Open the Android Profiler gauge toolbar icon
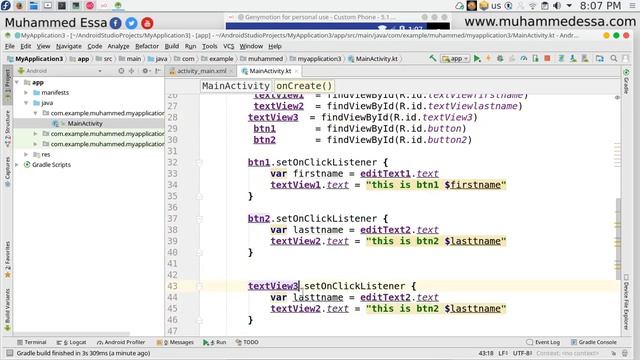The height and width of the screenshot is (360, 640). [x=524, y=59]
